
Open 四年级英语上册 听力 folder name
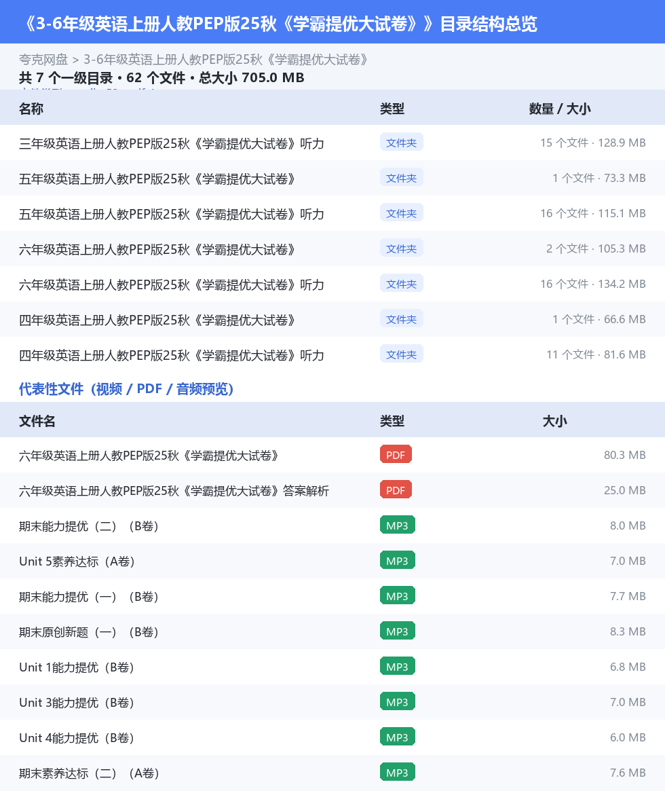pos(171,355)
